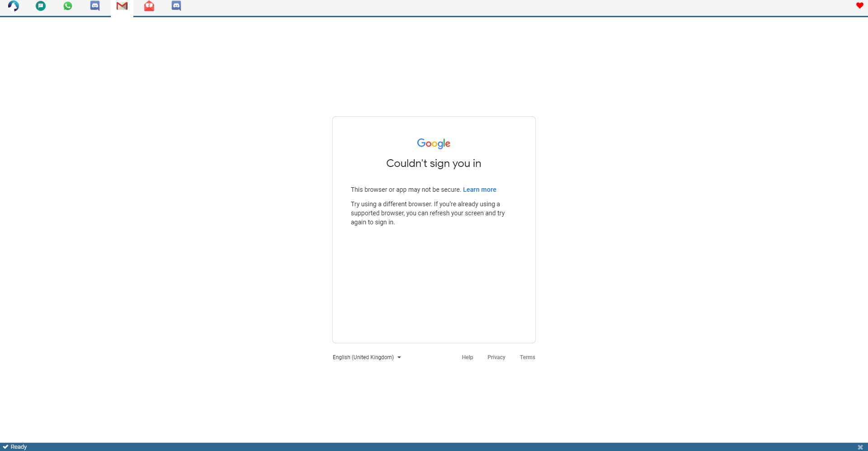The image size is (868, 451).
Task: Select the Gmail tab
Action: 122,6
